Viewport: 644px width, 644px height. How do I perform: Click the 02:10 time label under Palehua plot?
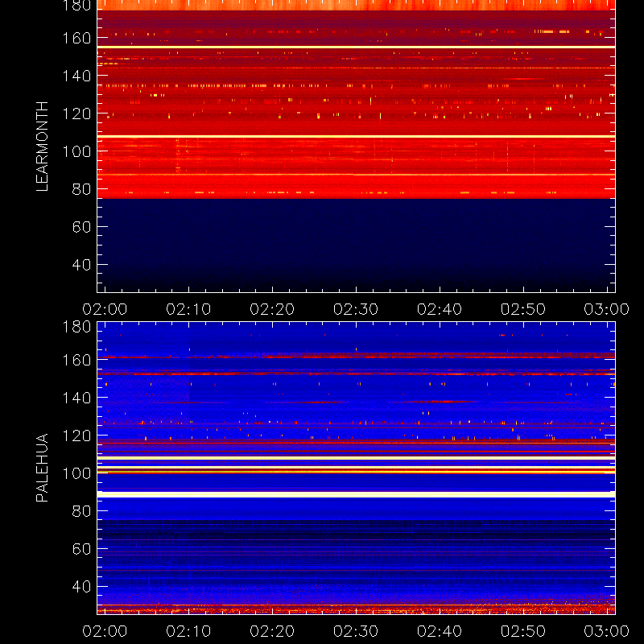point(188,631)
